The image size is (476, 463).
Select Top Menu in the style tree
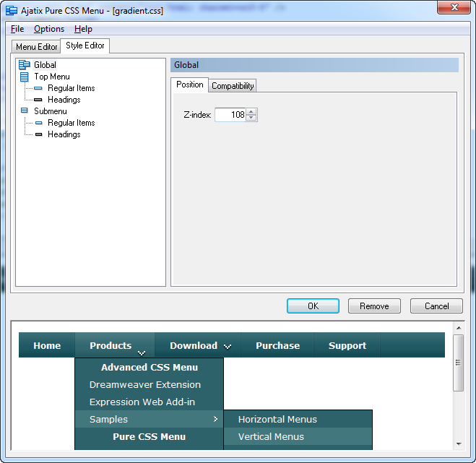tap(52, 77)
